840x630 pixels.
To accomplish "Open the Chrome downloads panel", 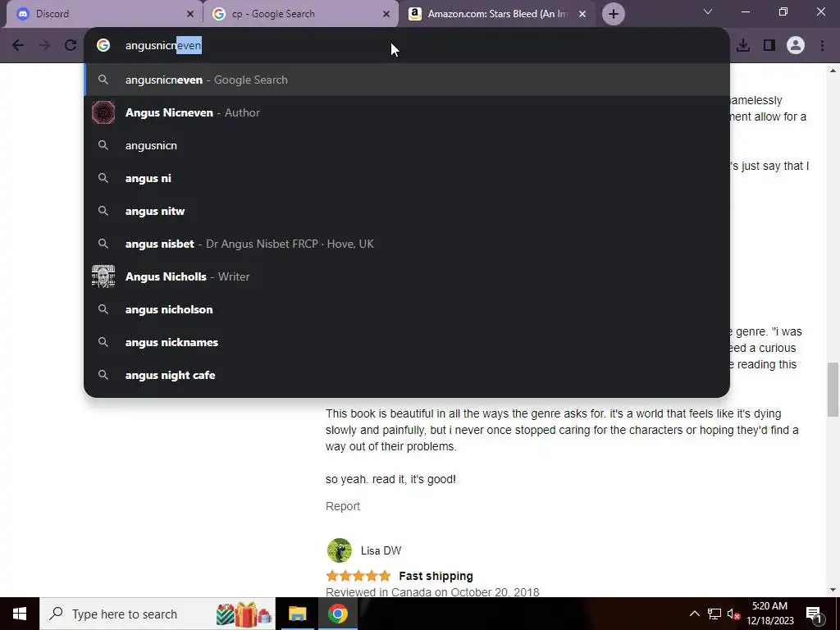I will pos(743,45).
